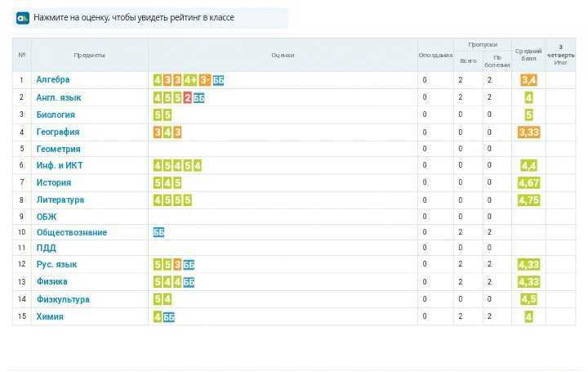
Task: Click the red grade 2 in Англ. язык
Action: [x=188, y=98]
